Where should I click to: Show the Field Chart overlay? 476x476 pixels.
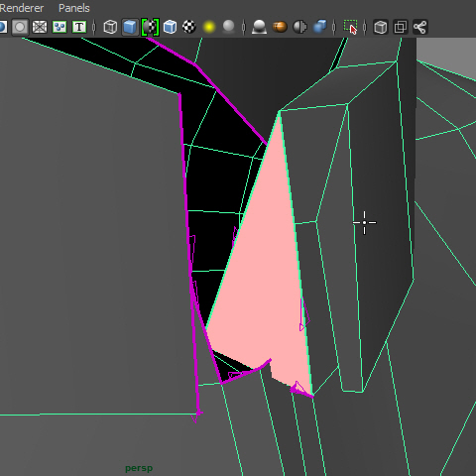tap(40, 27)
